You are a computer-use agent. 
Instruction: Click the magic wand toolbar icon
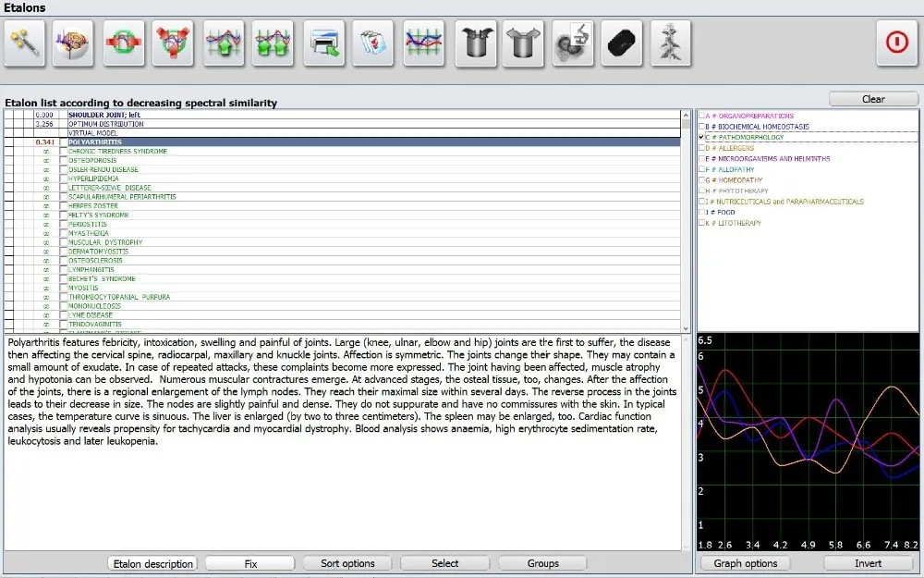[26, 43]
